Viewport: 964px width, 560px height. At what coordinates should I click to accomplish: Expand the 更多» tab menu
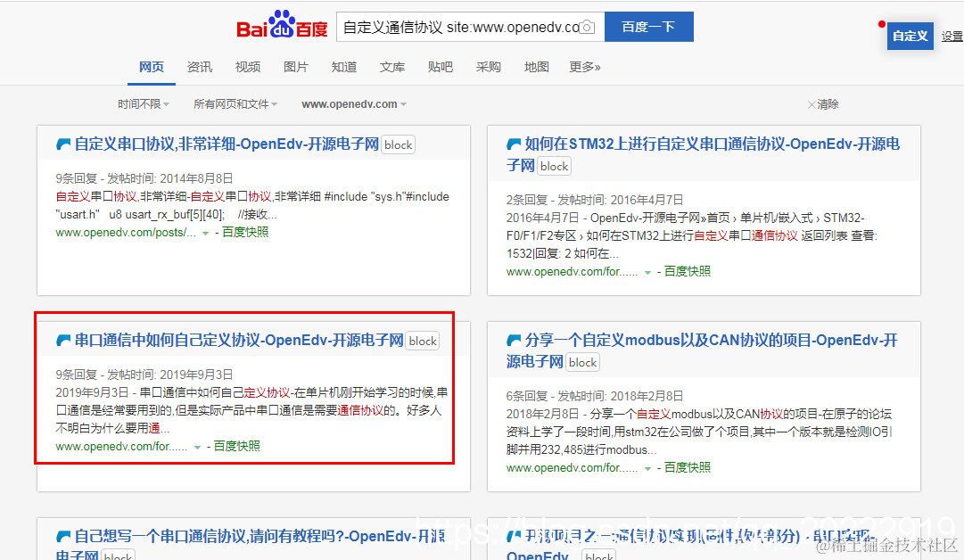[585, 67]
